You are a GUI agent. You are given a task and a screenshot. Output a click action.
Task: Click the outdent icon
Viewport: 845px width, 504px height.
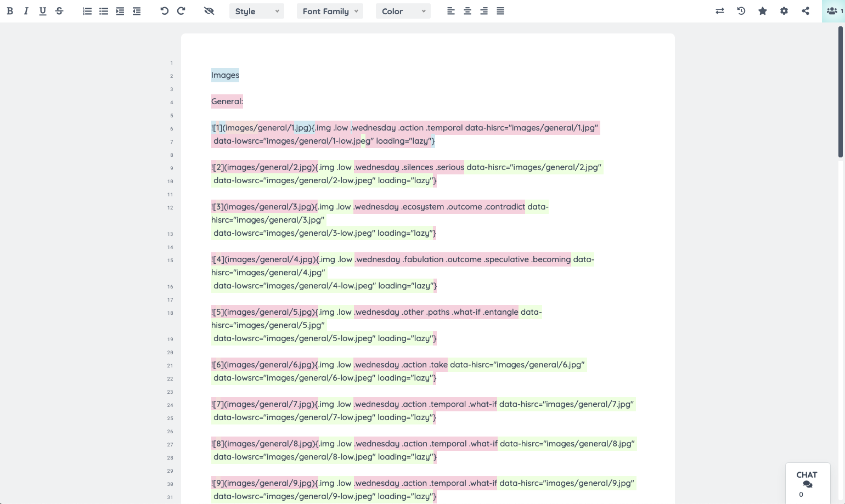click(137, 11)
